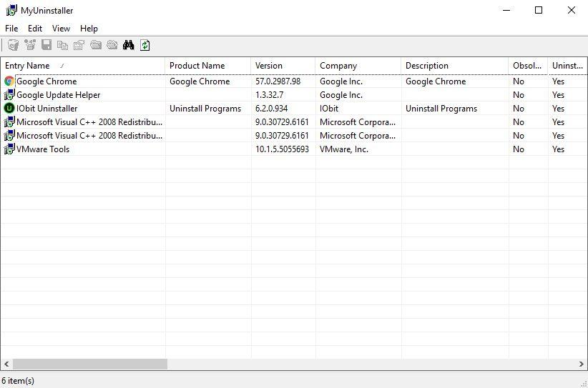This screenshot has width=588, height=388.
Task: Click the window resize grip in status bar
Action: [x=583, y=383]
